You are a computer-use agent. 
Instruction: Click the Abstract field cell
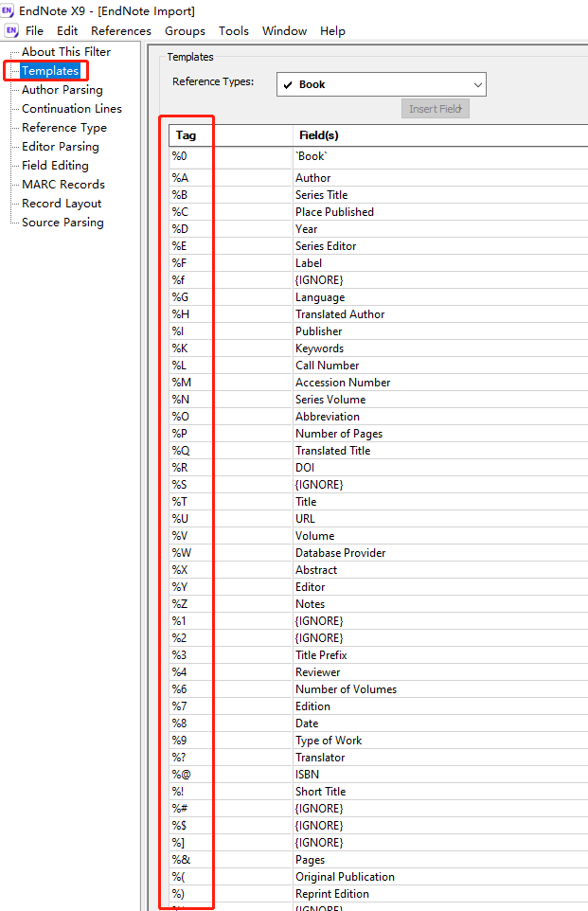pyautogui.click(x=440, y=570)
